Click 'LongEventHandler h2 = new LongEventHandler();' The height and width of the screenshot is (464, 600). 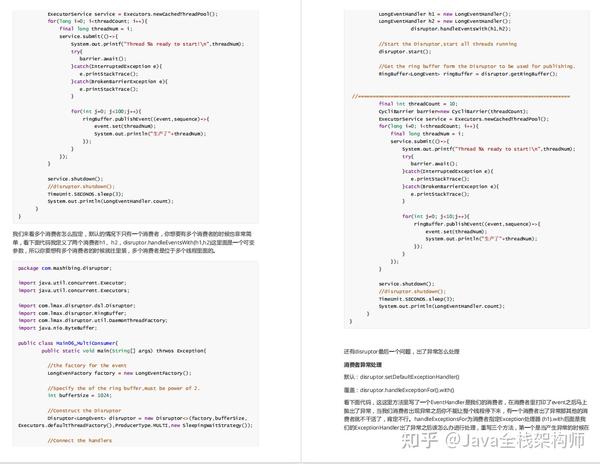coord(445,21)
